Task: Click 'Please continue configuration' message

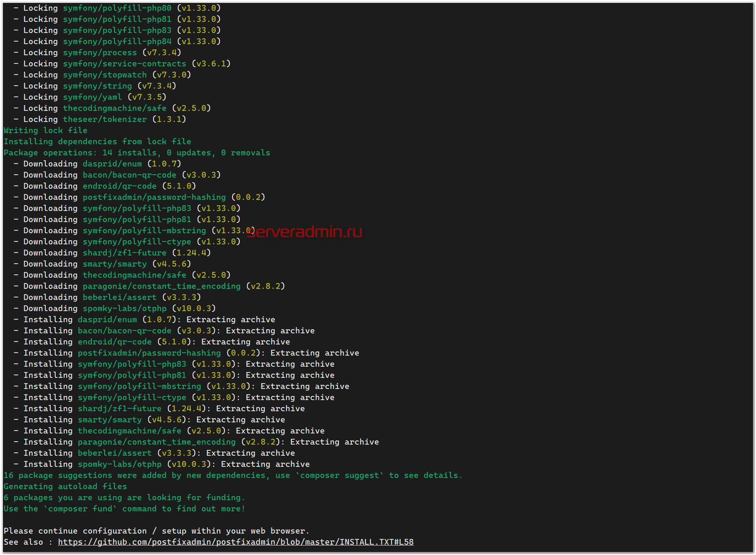Action: pos(156,531)
